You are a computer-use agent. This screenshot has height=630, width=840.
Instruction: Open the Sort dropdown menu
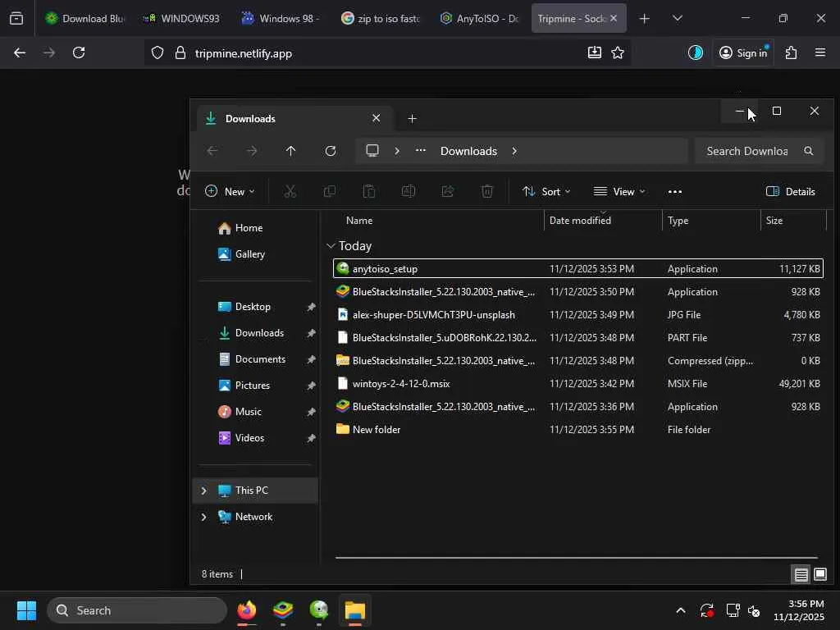point(546,191)
